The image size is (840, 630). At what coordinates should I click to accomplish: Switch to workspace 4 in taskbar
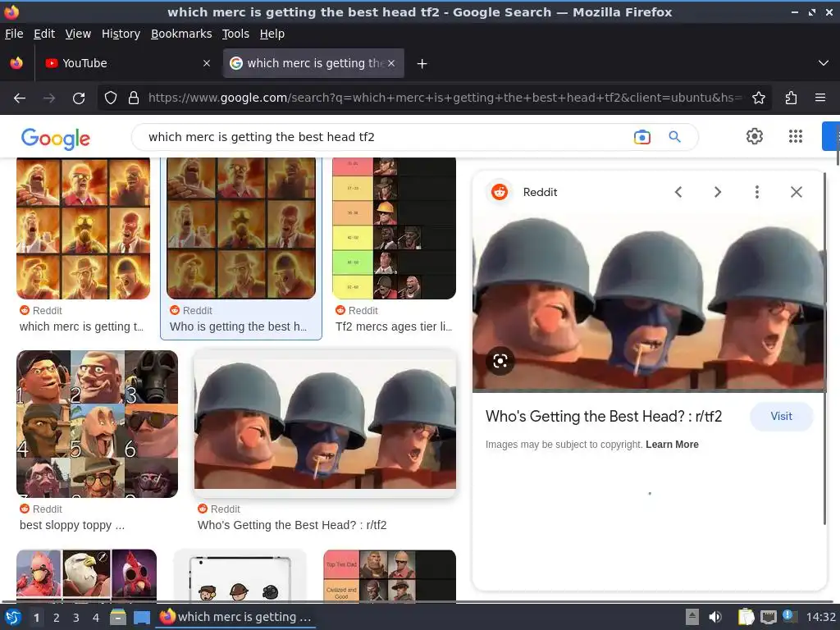coord(96,618)
